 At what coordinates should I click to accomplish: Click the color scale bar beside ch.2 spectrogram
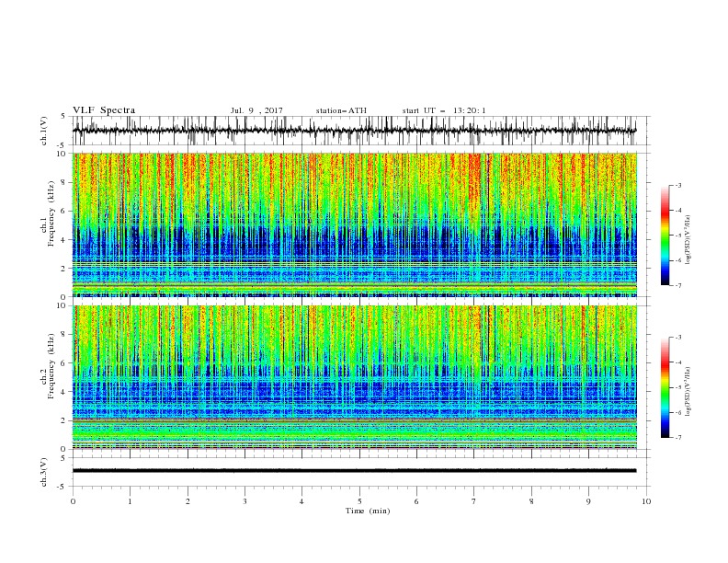click(x=665, y=387)
